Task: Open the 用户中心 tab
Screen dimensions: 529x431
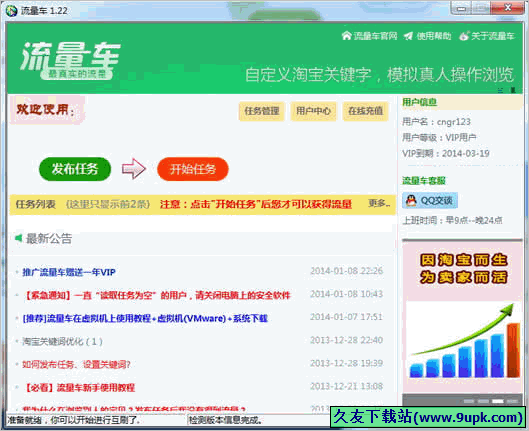Action: [313, 111]
